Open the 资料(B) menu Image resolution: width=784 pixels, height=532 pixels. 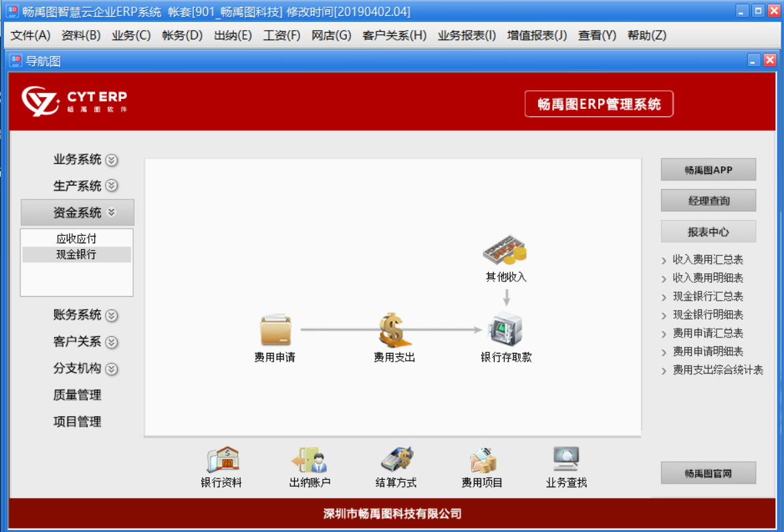81,35
